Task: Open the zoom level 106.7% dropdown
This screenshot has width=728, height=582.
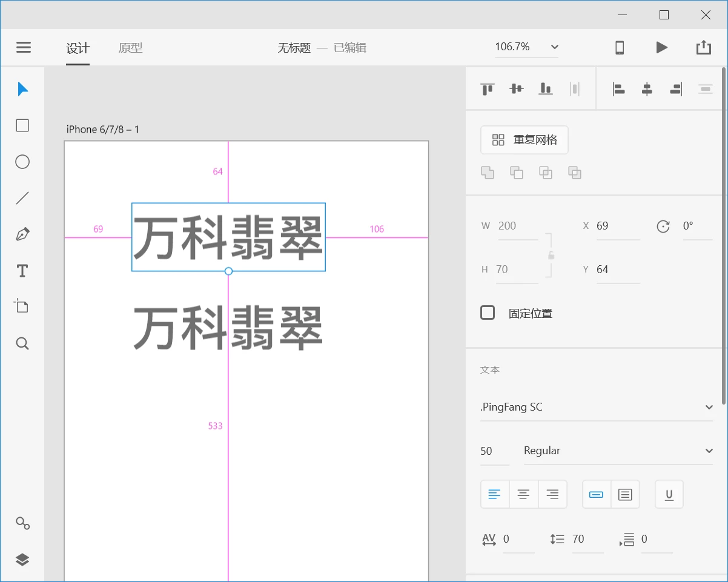Action: click(x=527, y=47)
